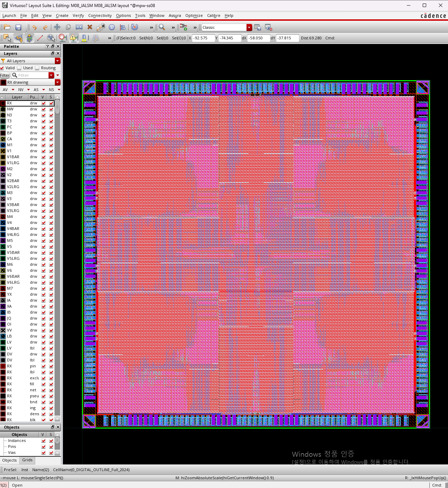
Task: Expand the Classic workspace dropdown
Action: point(249,27)
